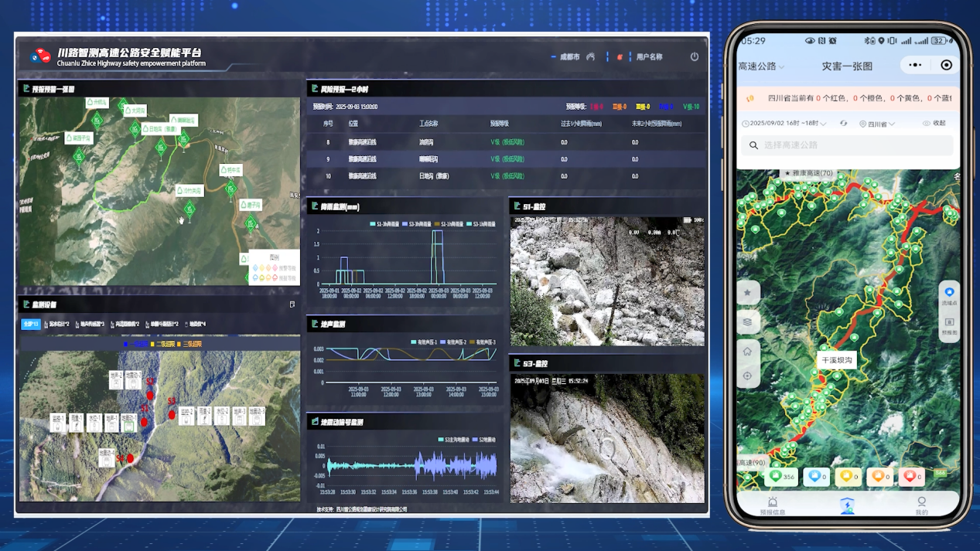Switch to the 预报信息 bottom tab
Image resolution: width=980 pixels, height=551 pixels.
(x=772, y=506)
